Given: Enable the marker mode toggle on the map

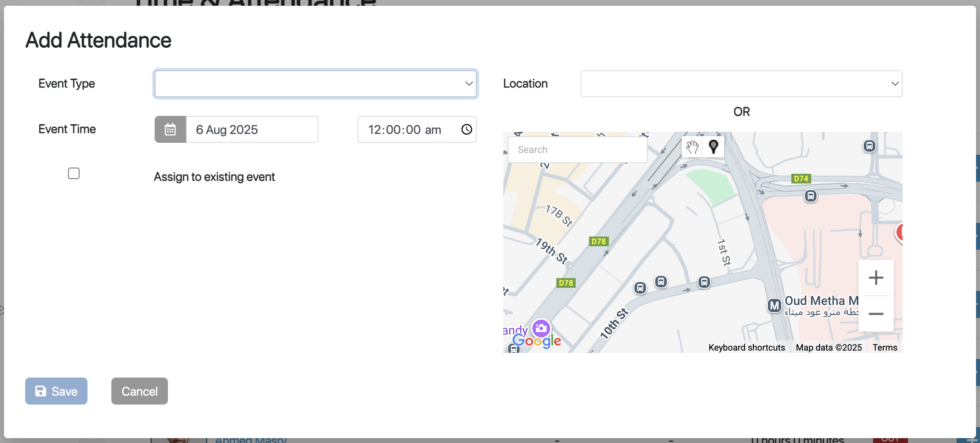Looking at the screenshot, I should (714, 146).
